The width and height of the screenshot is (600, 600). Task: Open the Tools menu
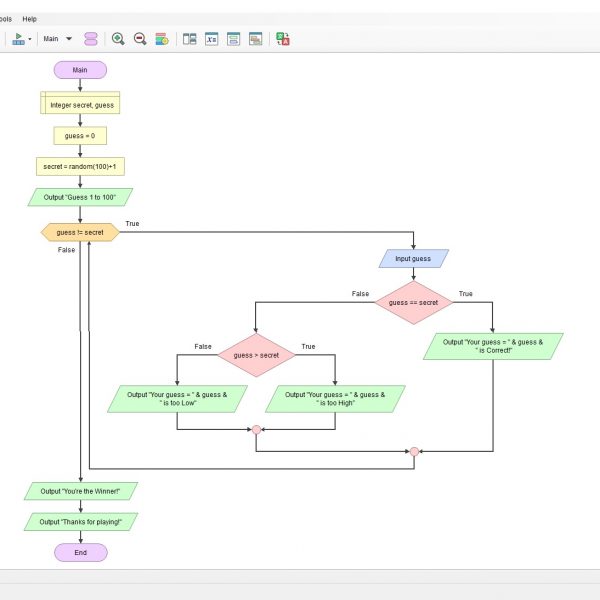[5, 18]
